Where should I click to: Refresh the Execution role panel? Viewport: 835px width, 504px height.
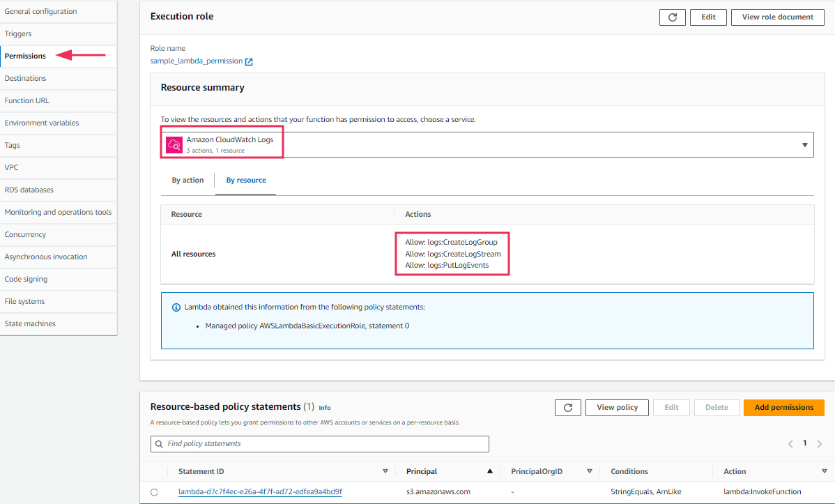click(x=672, y=17)
